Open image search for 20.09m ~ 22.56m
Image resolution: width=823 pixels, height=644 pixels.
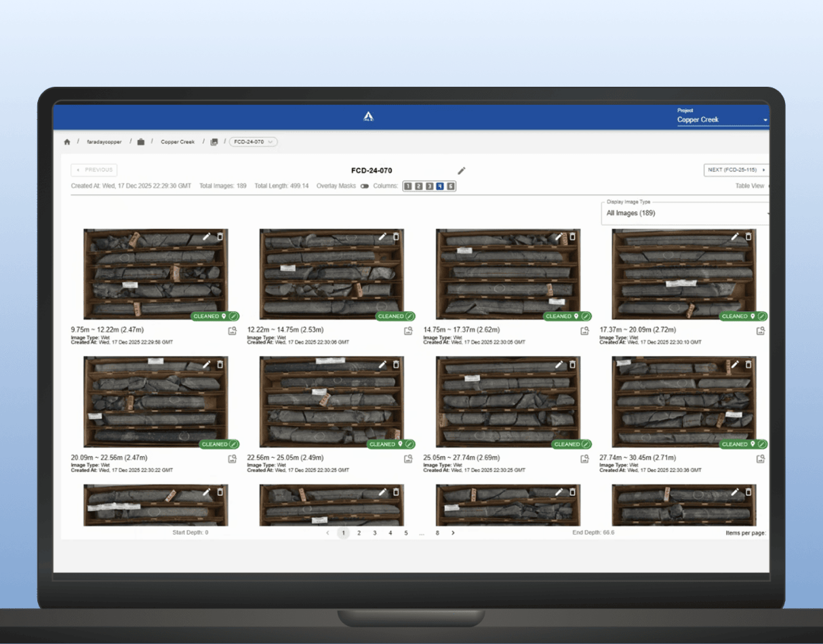(x=232, y=459)
